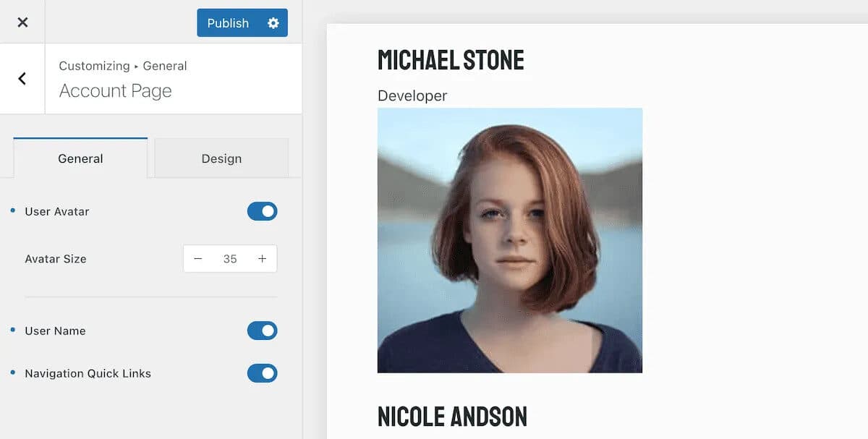Click the Account Page section title
The width and height of the screenshot is (868, 439).
click(x=116, y=91)
